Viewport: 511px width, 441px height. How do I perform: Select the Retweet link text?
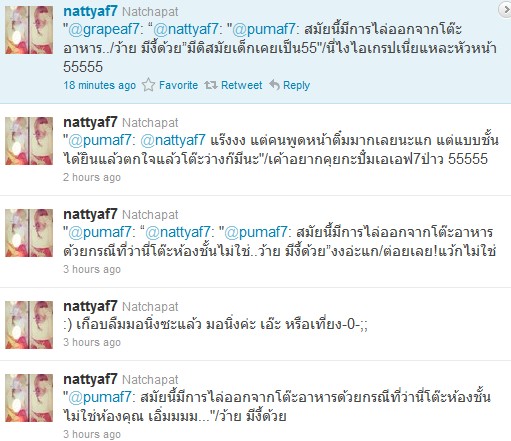(x=242, y=85)
